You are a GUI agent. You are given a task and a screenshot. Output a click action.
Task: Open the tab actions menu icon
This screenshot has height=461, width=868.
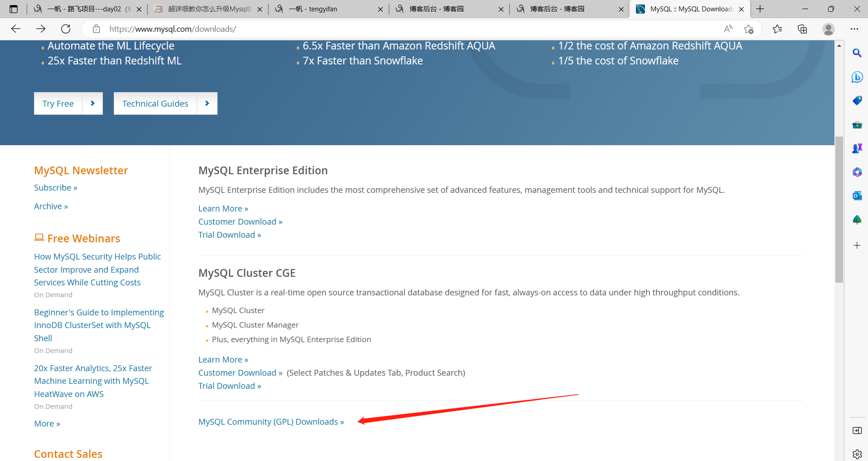[x=14, y=9]
